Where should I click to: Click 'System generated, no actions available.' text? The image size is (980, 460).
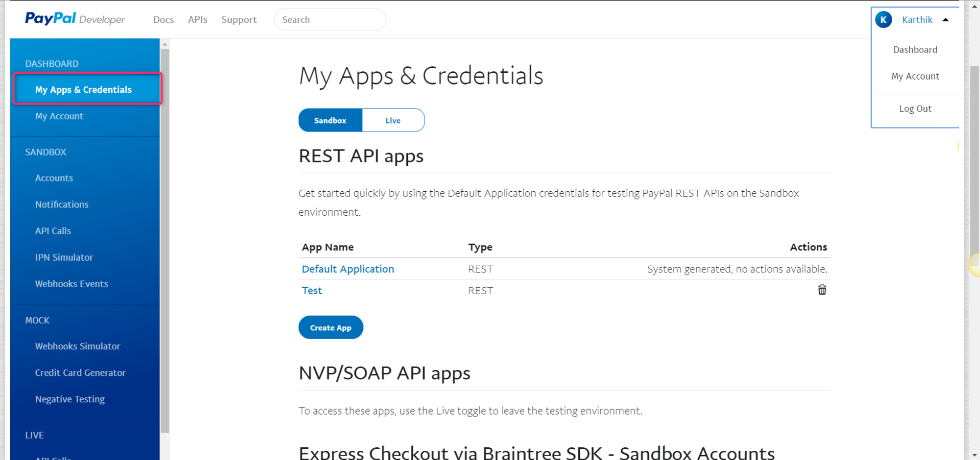[x=737, y=269]
